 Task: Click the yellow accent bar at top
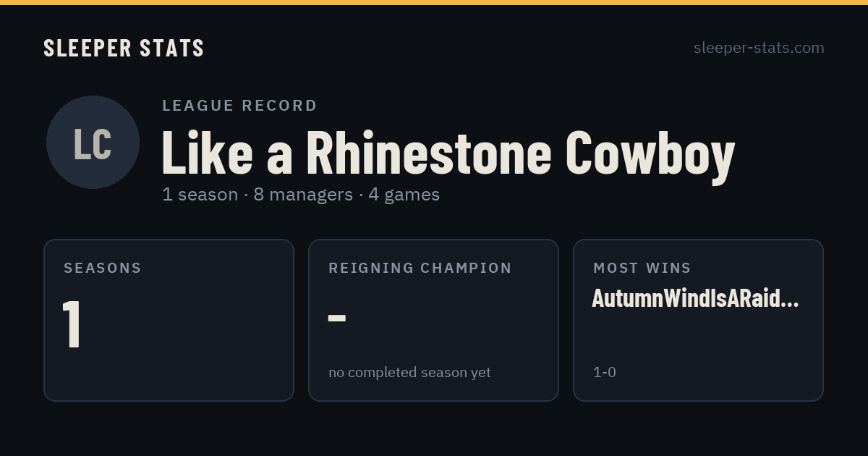click(434, 2)
